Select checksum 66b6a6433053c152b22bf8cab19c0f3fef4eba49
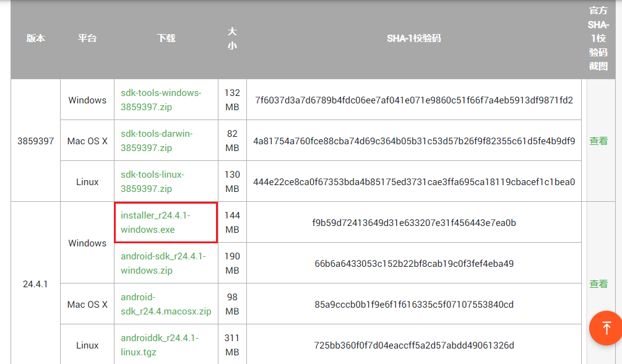 (414, 264)
